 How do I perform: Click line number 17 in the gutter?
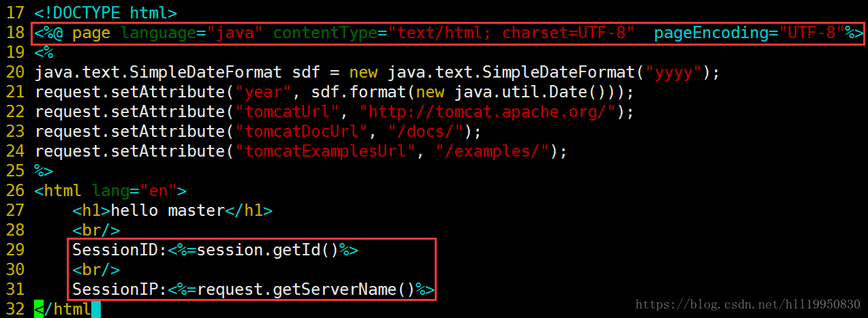tap(14, 13)
